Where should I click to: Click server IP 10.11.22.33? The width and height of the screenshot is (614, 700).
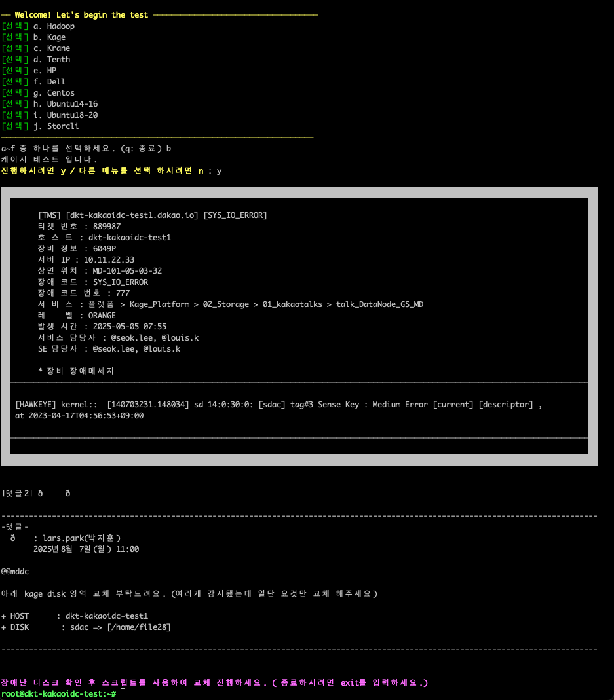[109, 260]
